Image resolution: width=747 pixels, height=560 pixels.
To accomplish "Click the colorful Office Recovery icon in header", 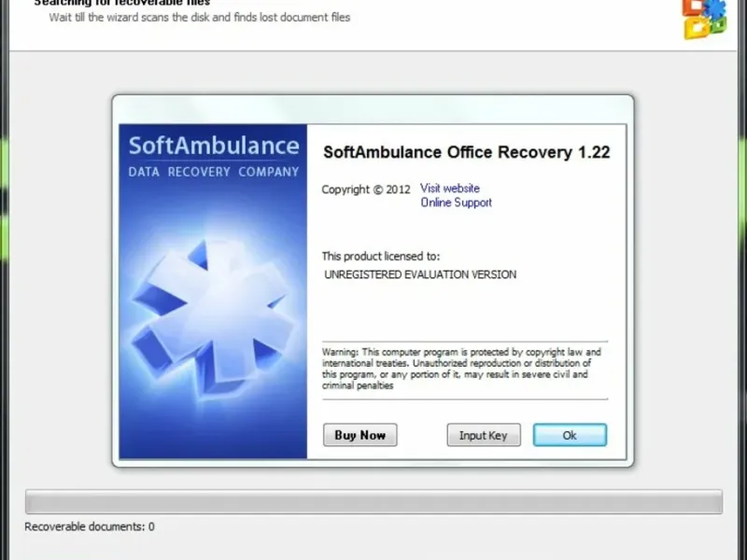I will point(704,19).
